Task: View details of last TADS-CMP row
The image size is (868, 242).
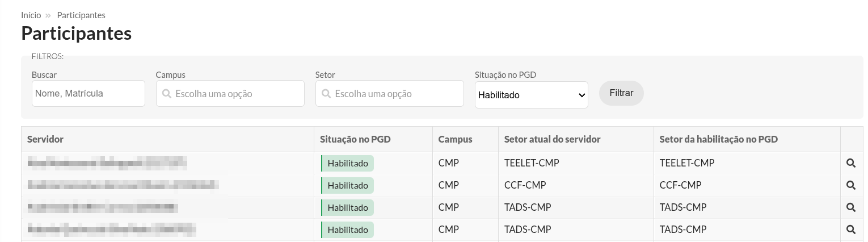Action: [850, 230]
